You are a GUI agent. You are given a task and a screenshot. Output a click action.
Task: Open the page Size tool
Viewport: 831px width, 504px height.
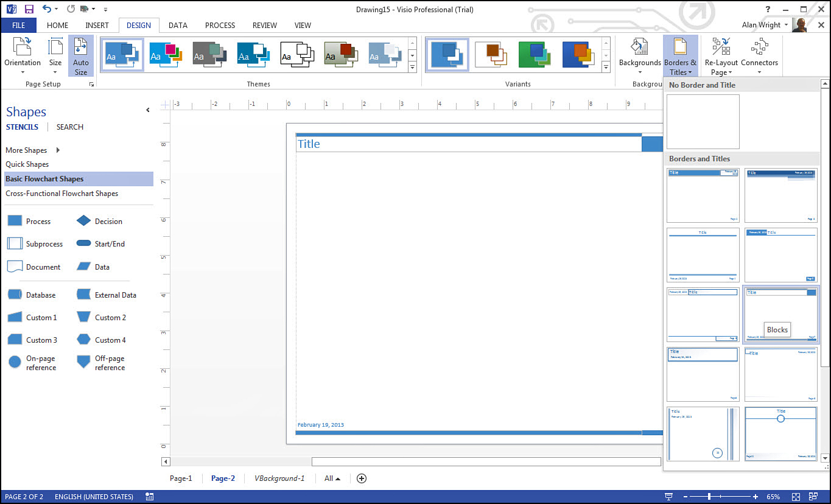(55, 55)
